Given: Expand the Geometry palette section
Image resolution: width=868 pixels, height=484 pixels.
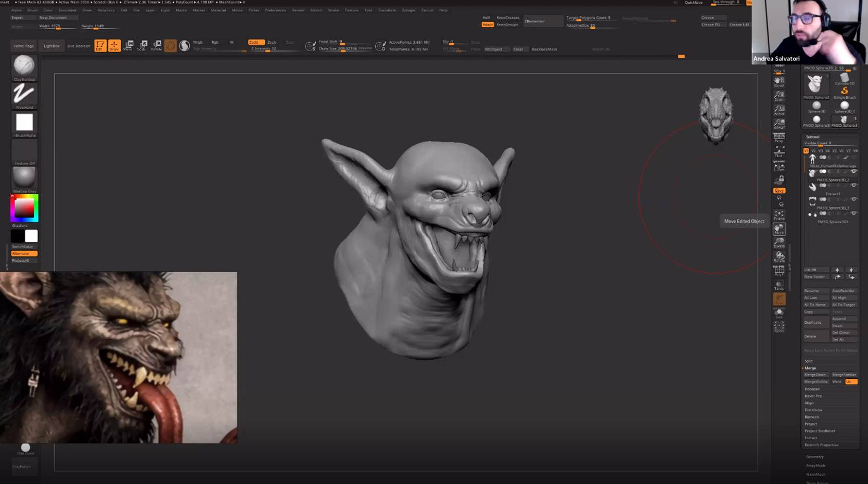Looking at the screenshot, I should (x=814, y=456).
